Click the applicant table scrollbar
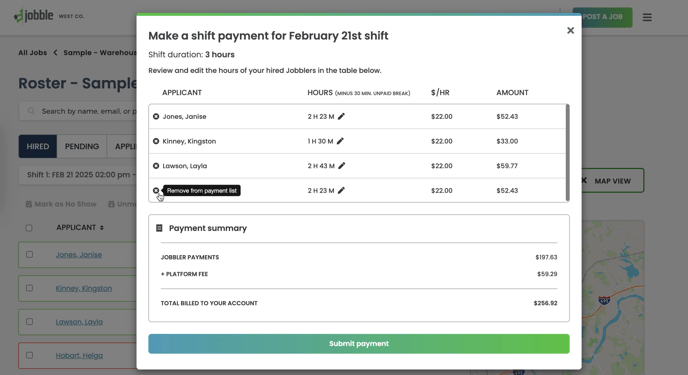This screenshot has height=375, width=688. (567, 153)
